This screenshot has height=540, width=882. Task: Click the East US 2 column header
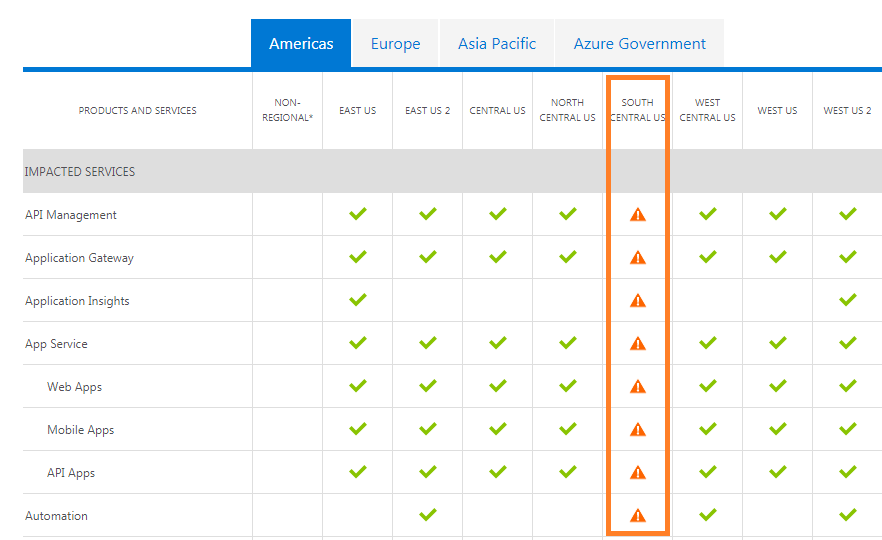428,110
